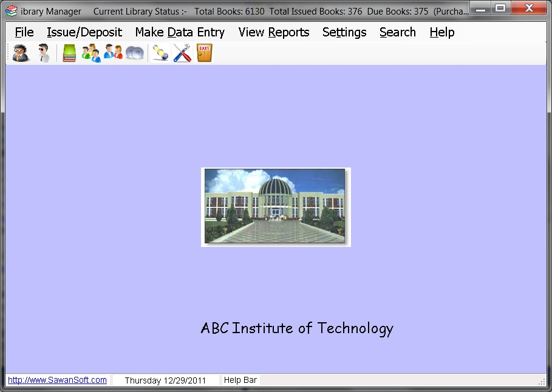Click the Library Manager icon in title bar

pos(10,10)
